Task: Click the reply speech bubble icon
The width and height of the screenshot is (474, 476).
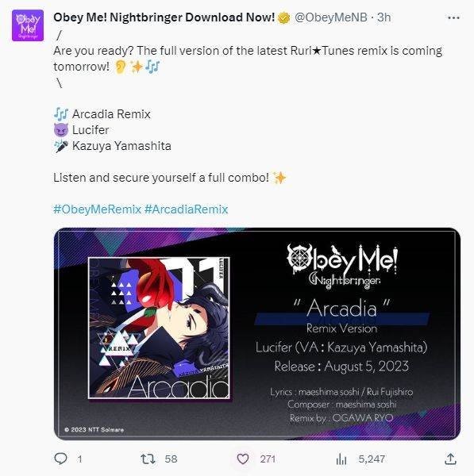Action: 60,459
